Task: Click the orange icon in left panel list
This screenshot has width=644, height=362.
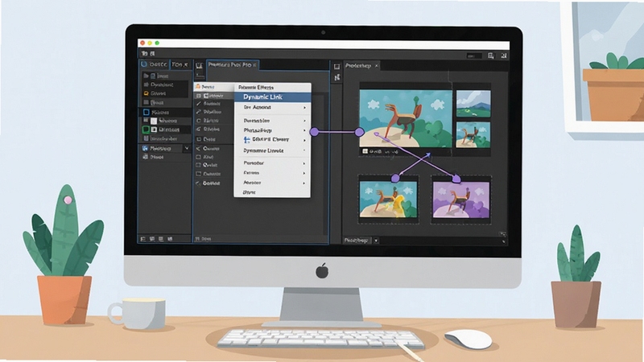Action: (x=146, y=93)
